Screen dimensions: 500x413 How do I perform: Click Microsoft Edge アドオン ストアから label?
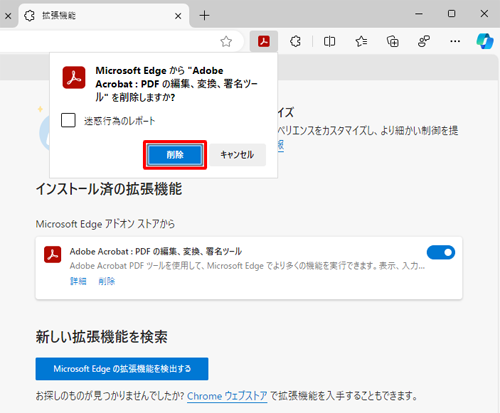[x=105, y=224]
